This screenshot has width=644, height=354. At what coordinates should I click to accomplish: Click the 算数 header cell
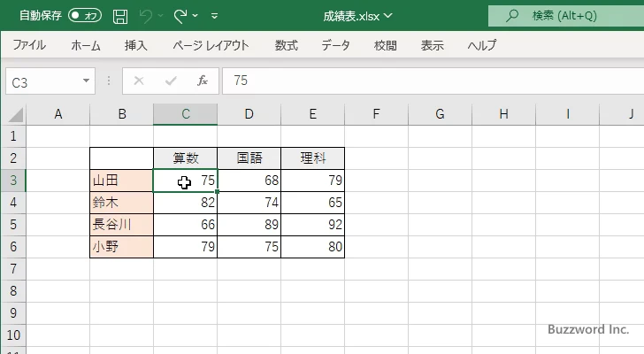coord(185,158)
